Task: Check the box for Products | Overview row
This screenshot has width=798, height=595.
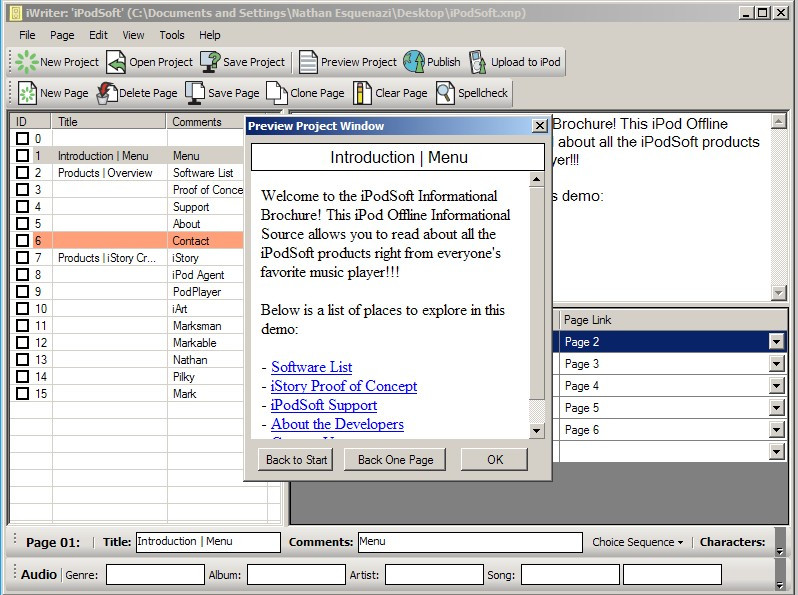Action: [22, 173]
